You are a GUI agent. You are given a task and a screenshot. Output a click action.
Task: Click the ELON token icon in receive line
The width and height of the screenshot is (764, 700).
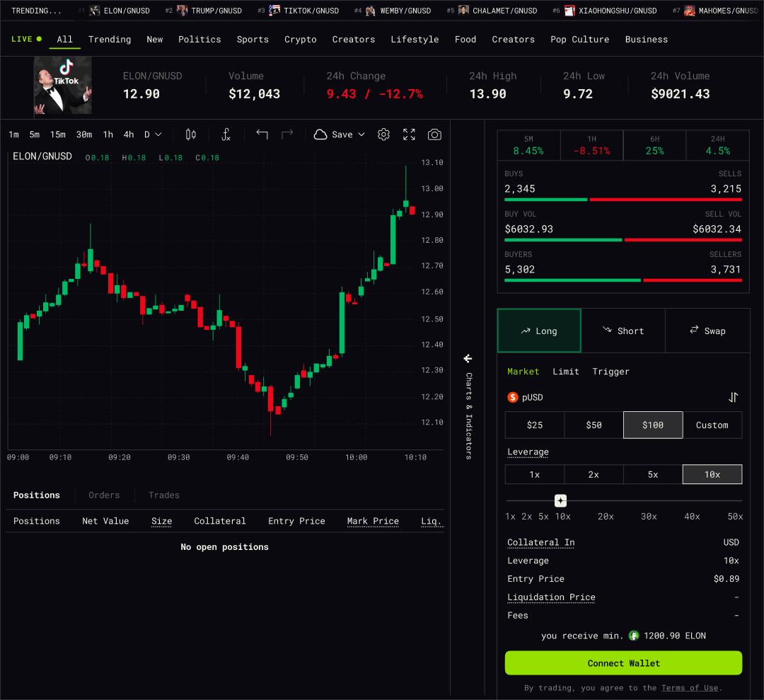(633, 636)
